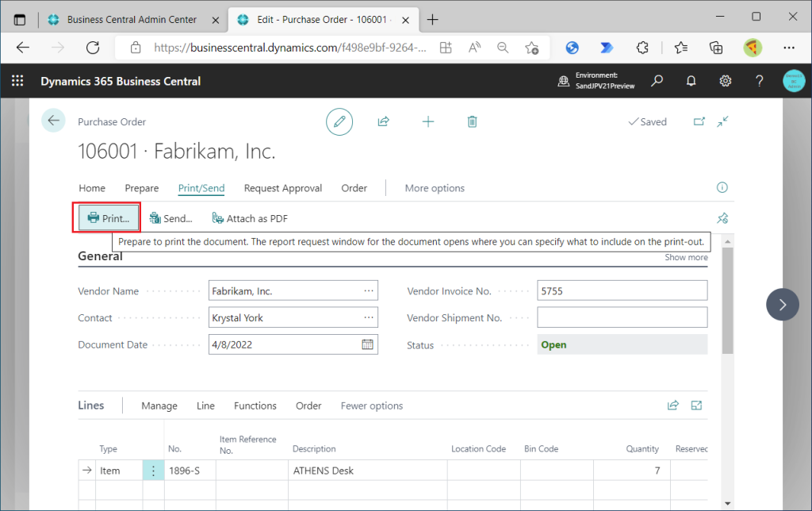Click the plus new document icon
This screenshot has height=511, width=812.
(x=428, y=121)
